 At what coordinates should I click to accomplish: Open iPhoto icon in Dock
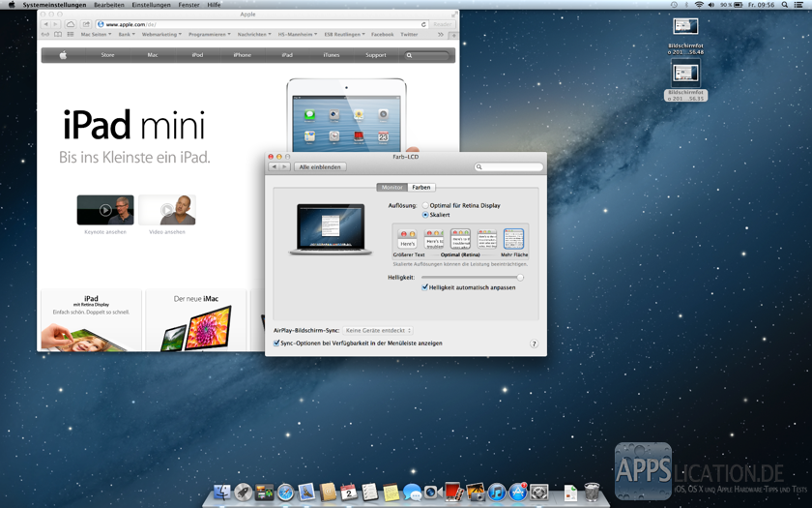coord(476,492)
